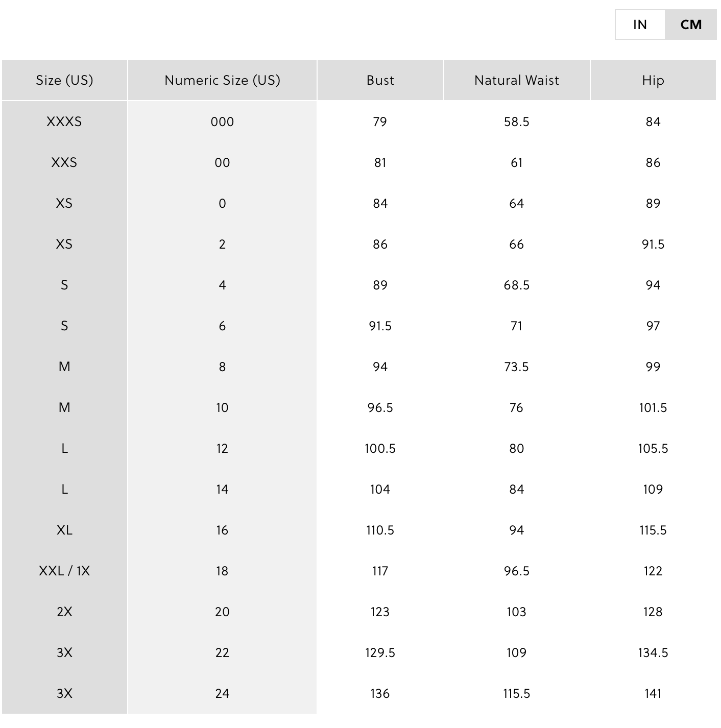This screenshot has width=721, height=728.
Task: Click the 129.5 bust value
Action: (380, 652)
